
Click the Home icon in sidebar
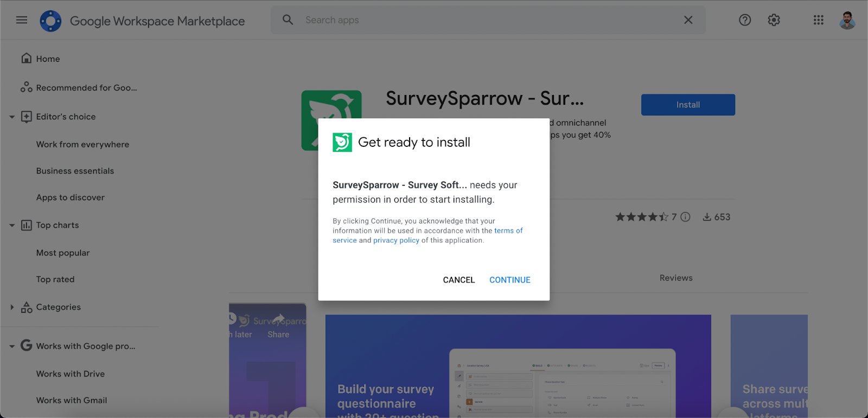click(x=26, y=58)
